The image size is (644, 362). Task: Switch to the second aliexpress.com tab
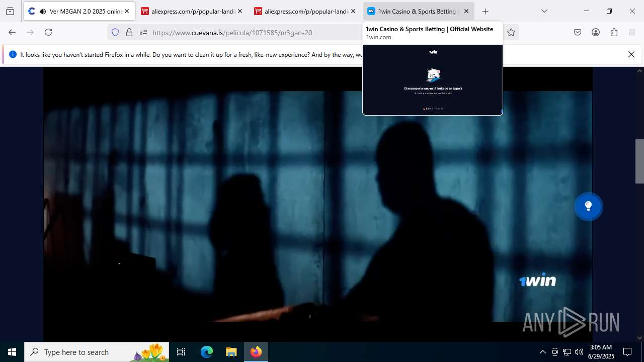[306, 11]
